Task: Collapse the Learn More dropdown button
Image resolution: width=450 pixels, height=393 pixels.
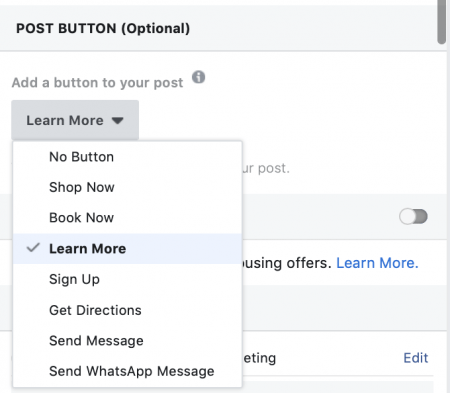Action: 75,120
